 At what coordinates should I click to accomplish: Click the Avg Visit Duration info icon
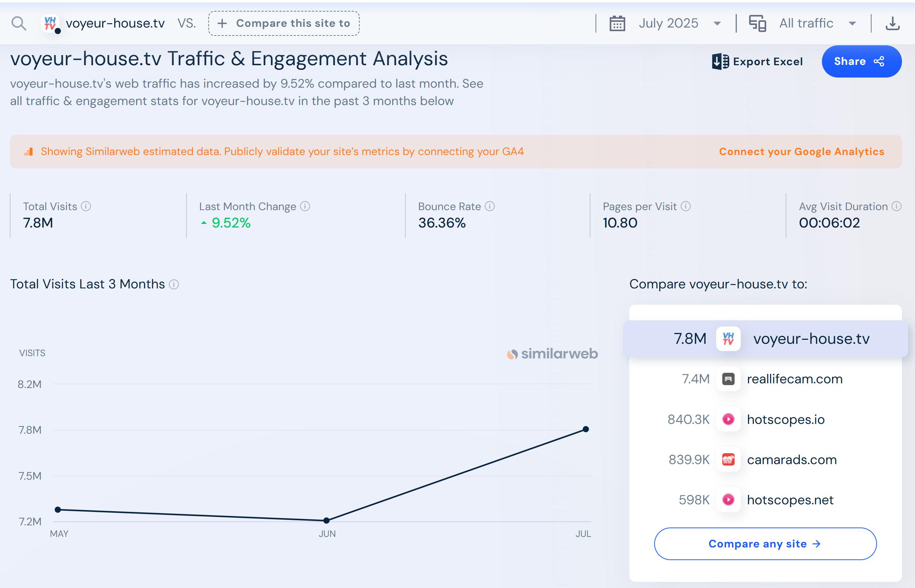pos(896,207)
